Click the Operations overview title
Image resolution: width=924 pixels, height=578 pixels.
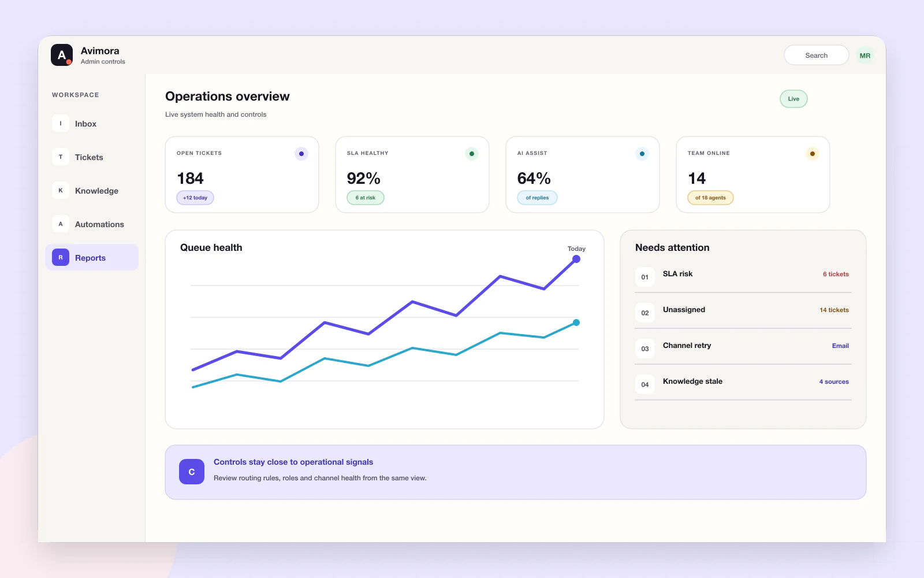228,97
